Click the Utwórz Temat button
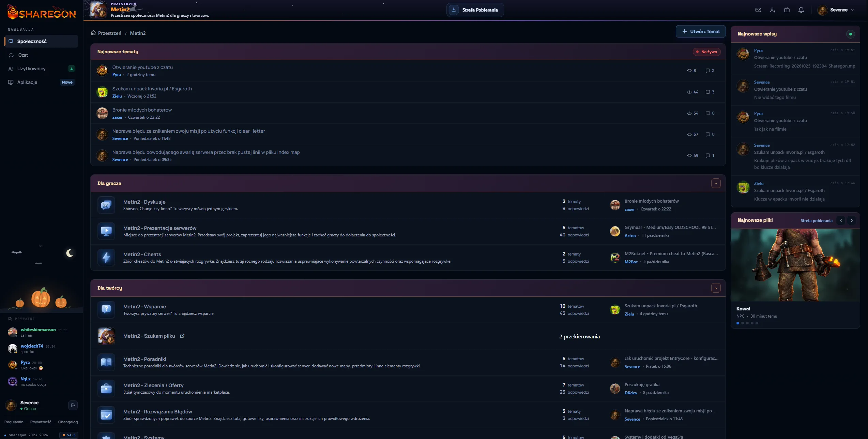The width and height of the screenshot is (868, 439). click(x=701, y=31)
